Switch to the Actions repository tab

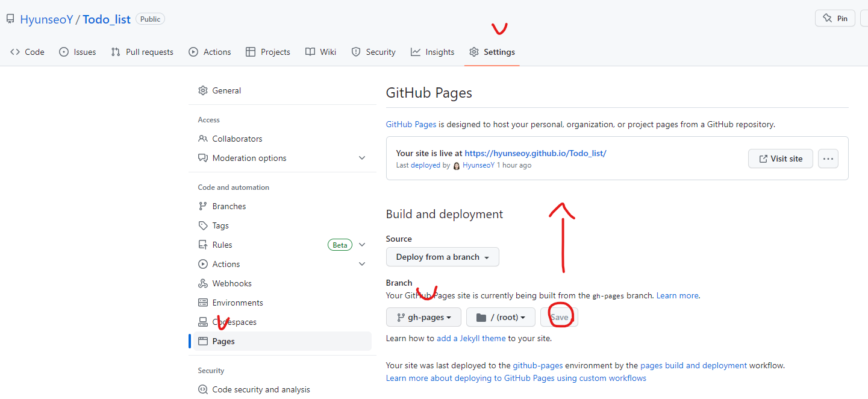point(210,52)
